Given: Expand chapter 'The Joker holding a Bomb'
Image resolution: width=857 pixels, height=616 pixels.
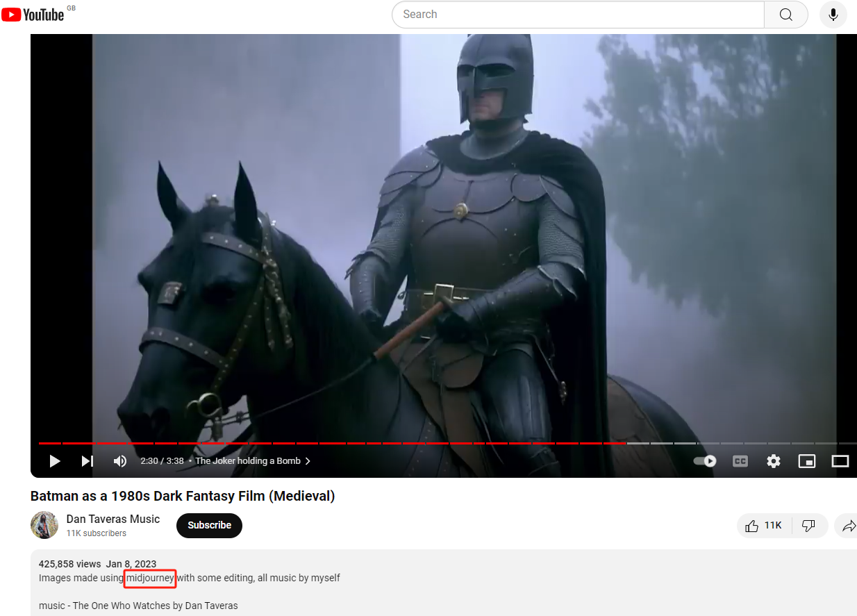Looking at the screenshot, I should tap(253, 461).
